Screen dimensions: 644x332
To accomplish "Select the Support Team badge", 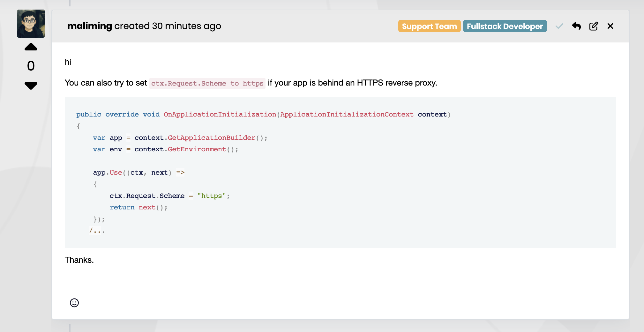I will pos(429,26).
